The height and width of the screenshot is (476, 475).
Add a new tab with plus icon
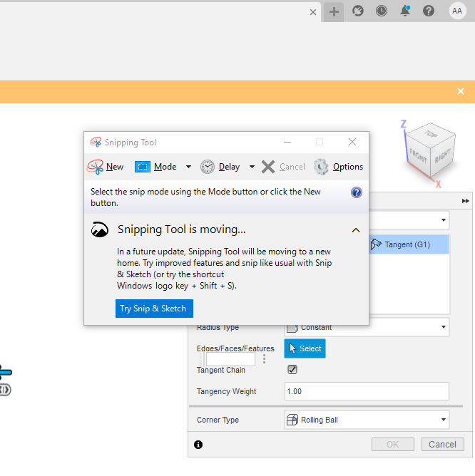click(334, 12)
